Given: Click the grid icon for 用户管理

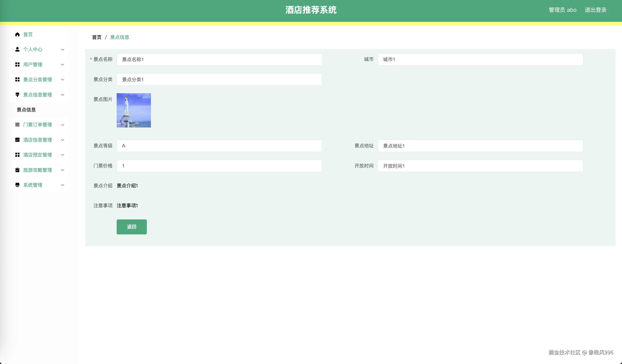Looking at the screenshot, I should coord(17,65).
